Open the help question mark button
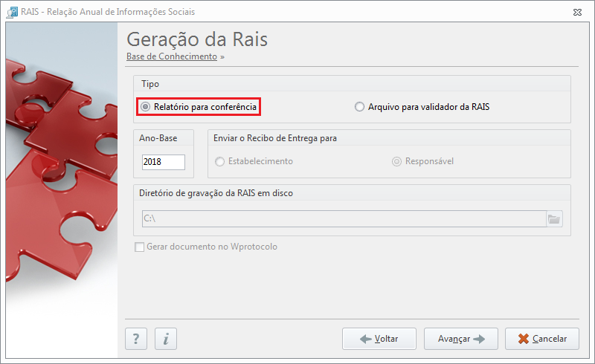 pyautogui.click(x=136, y=339)
